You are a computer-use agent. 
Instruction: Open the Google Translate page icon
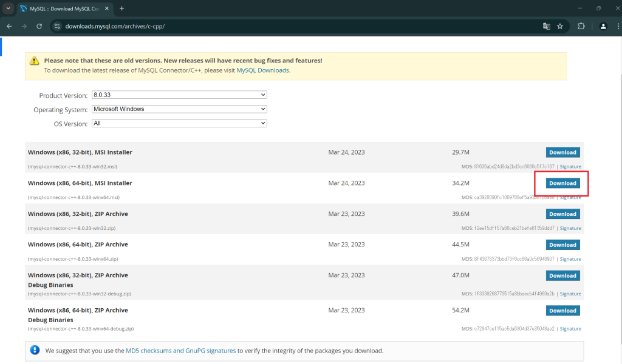547,26
